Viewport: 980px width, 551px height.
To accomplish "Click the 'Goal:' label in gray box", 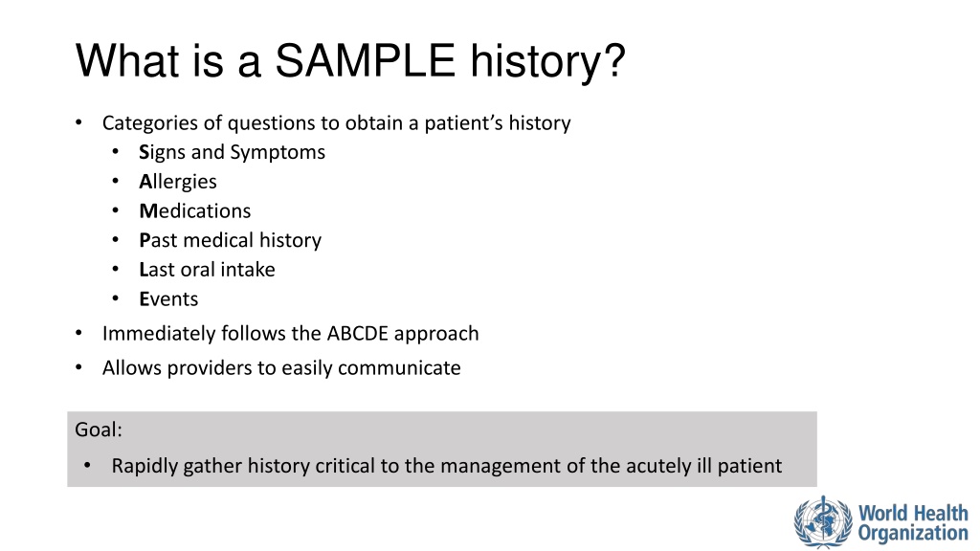I will click(99, 430).
